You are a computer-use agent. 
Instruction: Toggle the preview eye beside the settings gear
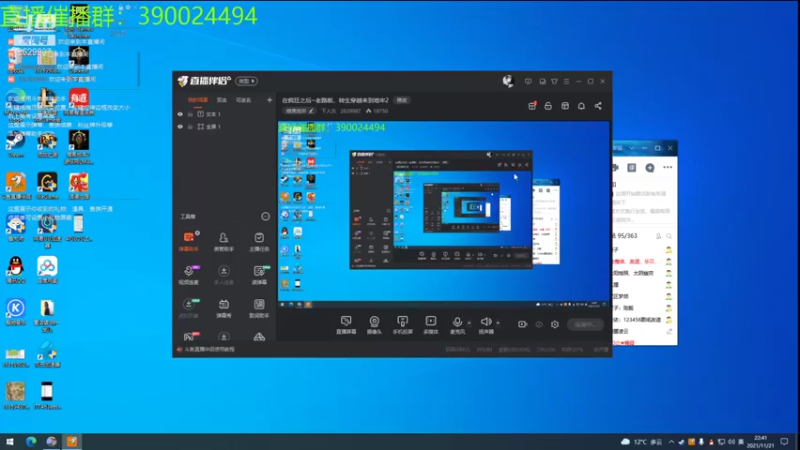click(539, 324)
